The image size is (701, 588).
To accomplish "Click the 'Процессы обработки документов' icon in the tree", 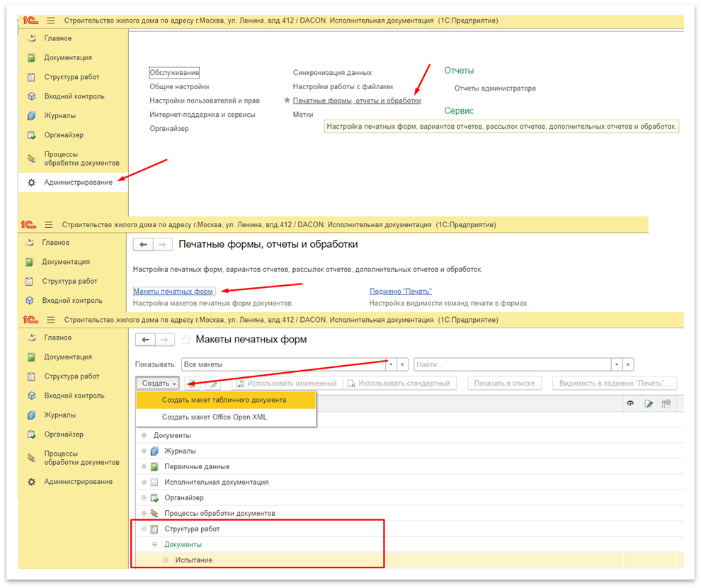I will tap(154, 514).
